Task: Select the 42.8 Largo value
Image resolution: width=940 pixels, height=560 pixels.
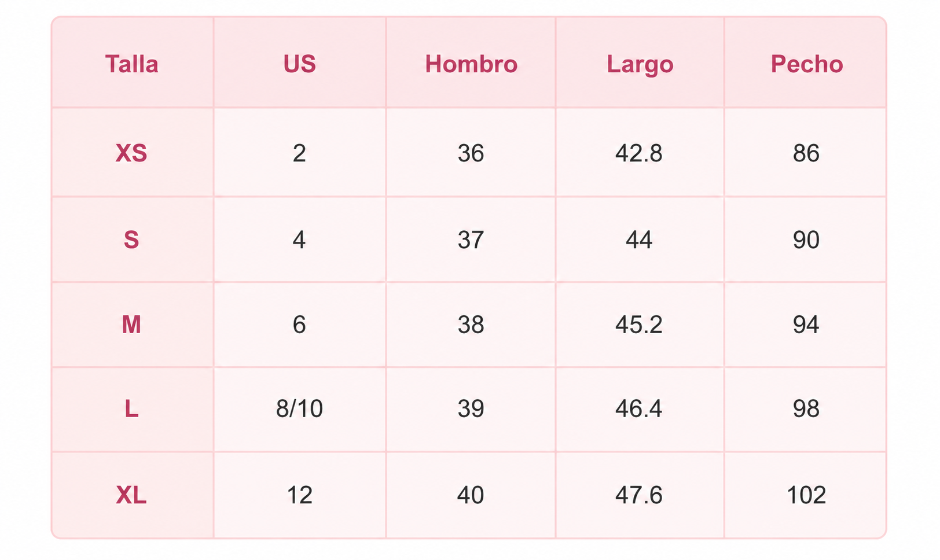Action: pyautogui.click(x=639, y=153)
